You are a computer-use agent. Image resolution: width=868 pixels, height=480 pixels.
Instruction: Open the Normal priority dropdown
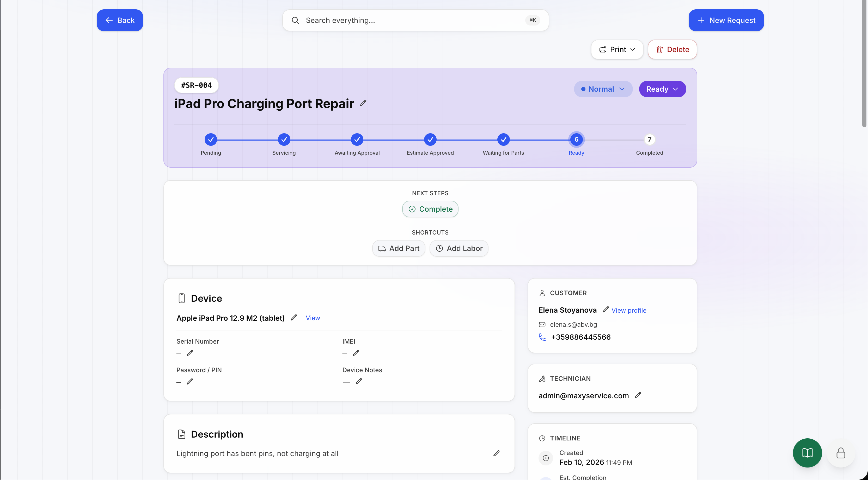point(603,89)
